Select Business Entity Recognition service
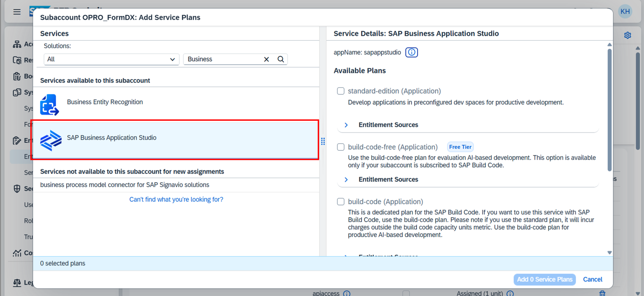 [x=105, y=102]
